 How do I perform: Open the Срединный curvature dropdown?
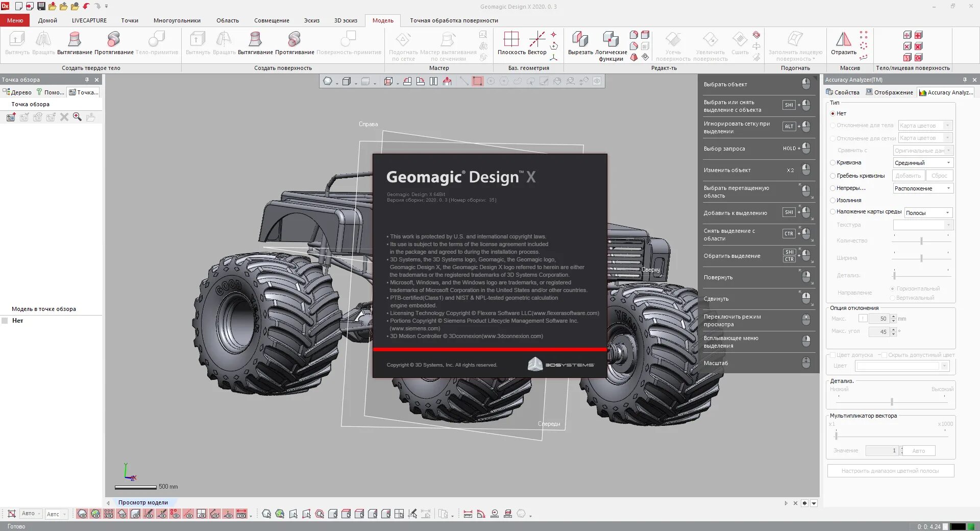pyautogui.click(x=923, y=163)
